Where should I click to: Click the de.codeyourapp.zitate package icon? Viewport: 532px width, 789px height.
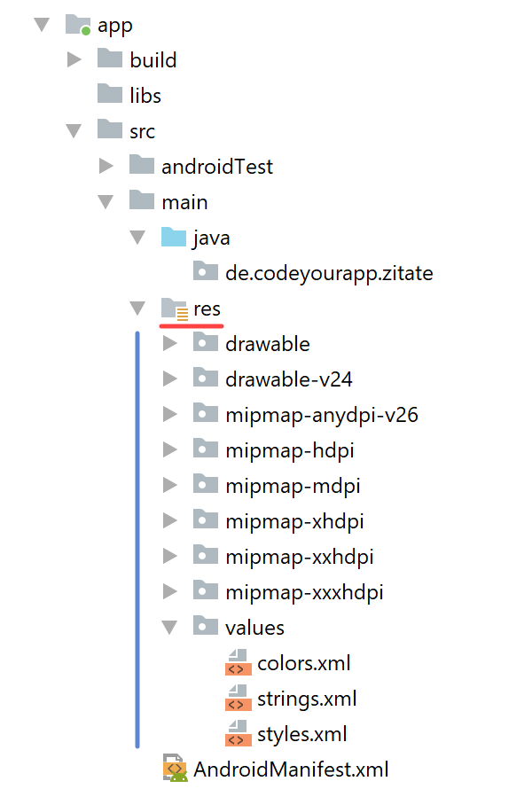click(206, 271)
